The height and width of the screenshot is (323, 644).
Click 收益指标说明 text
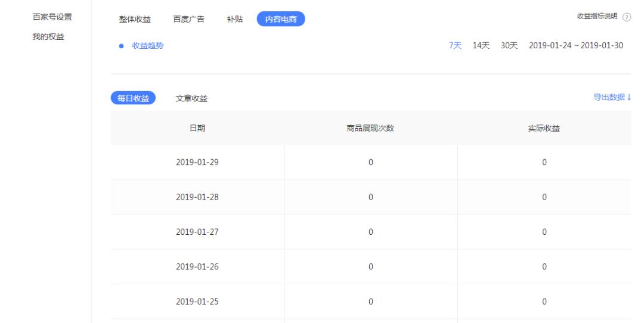pos(597,17)
